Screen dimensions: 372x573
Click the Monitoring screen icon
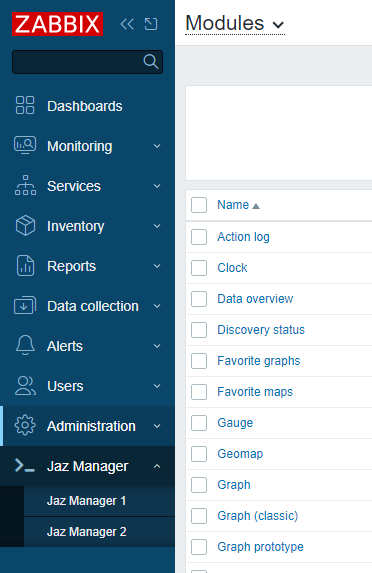coord(25,145)
